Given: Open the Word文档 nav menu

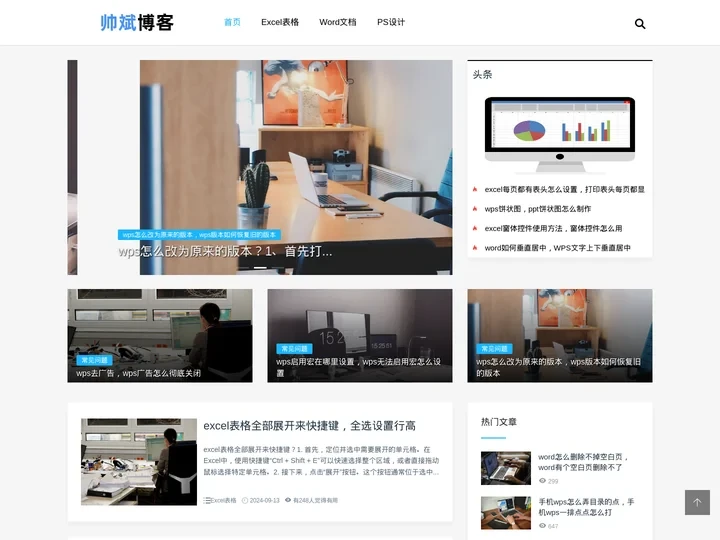Looking at the screenshot, I should pyautogui.click(x=338, y=22).
